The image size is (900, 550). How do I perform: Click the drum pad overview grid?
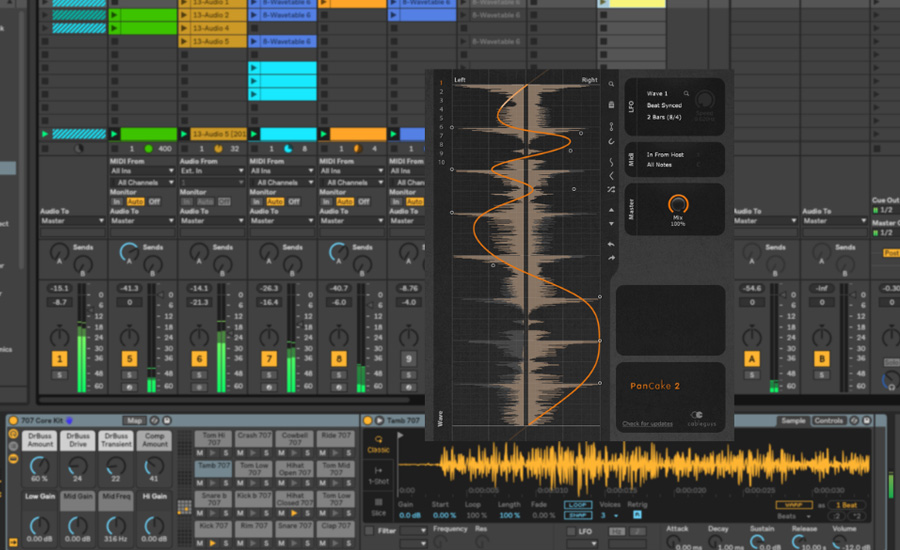pos(184,508)
